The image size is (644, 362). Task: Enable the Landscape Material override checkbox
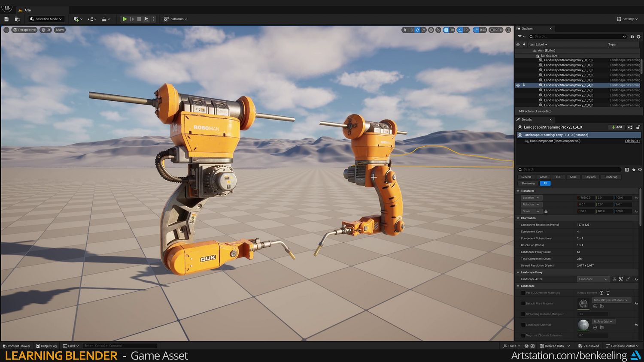tap(523, 325)
